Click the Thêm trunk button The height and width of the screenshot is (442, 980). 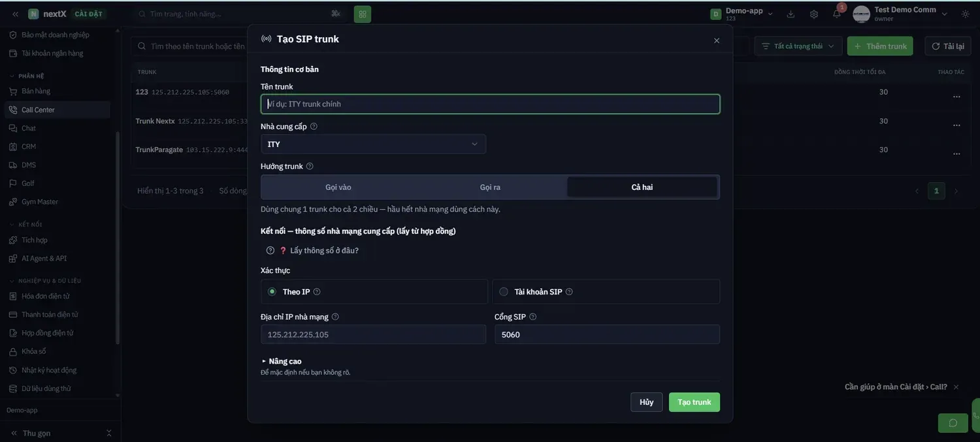[880, 46]
